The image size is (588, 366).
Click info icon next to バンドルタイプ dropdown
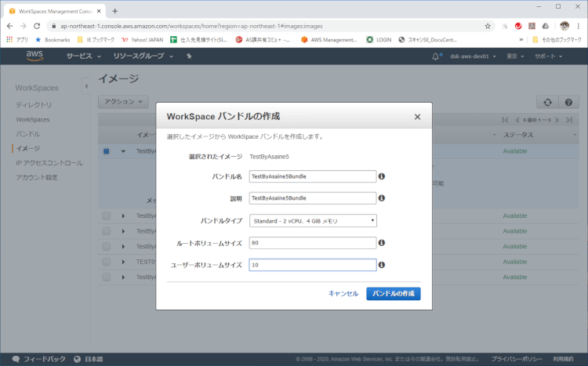click(382, 221)
